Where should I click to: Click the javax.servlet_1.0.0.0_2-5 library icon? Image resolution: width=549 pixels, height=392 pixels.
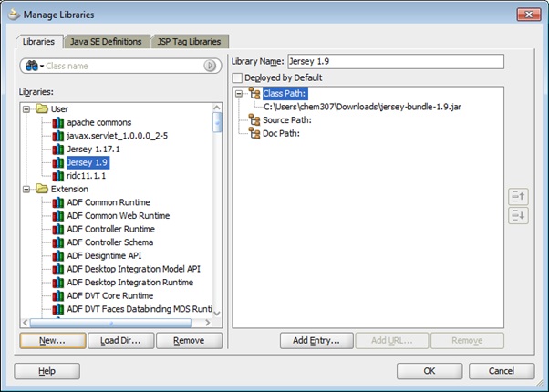[58, 136]
